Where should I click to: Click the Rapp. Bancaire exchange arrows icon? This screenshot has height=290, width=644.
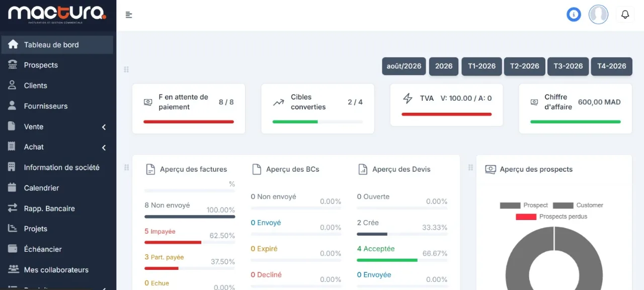[13, 208]
